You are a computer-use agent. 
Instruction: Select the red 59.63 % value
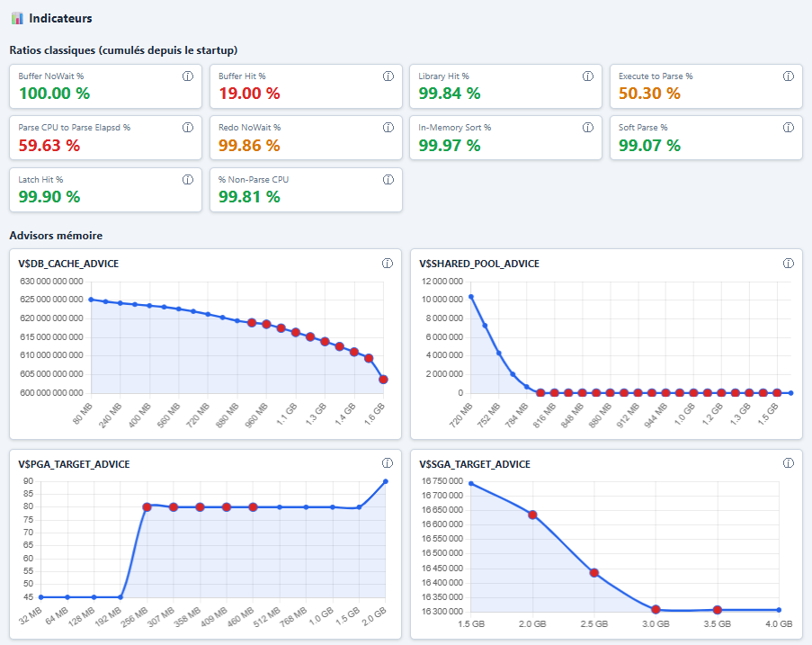[x=49, y=146]
